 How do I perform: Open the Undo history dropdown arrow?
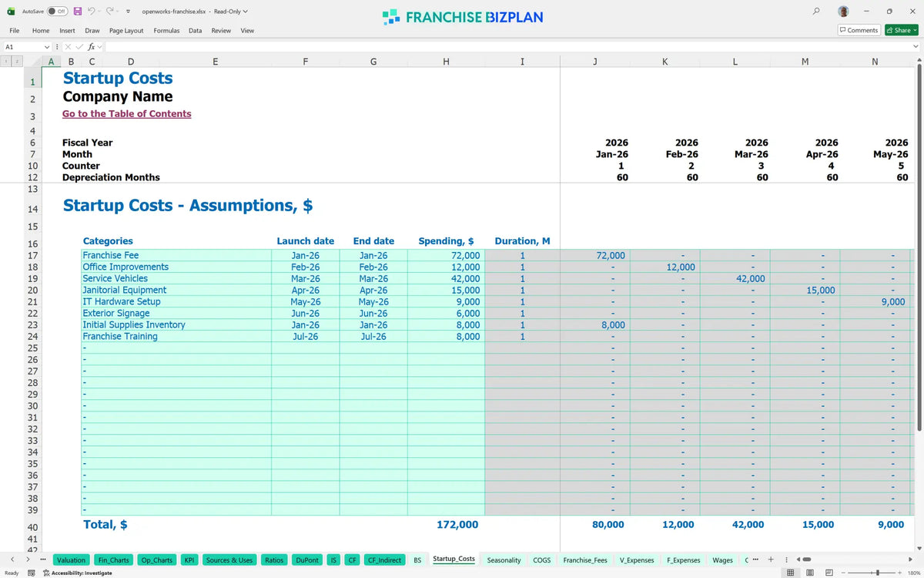(100, 12)
